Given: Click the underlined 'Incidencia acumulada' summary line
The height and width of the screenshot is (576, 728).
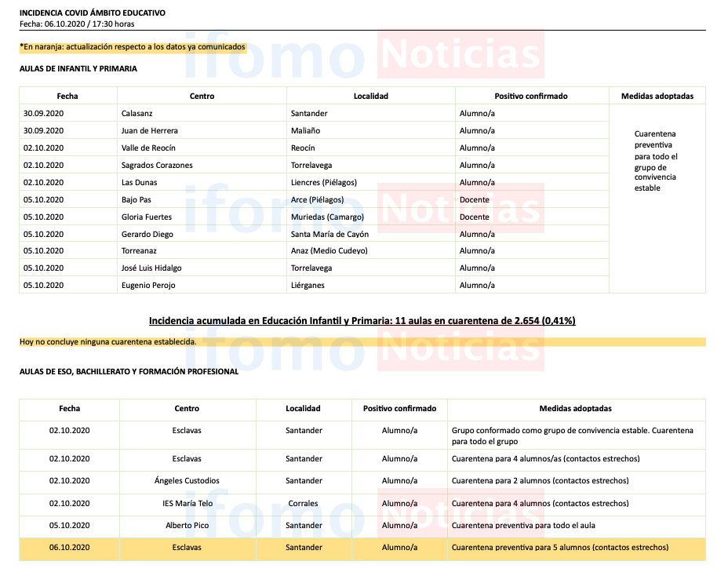Looking at the screenshot, I should coord(362,321).
